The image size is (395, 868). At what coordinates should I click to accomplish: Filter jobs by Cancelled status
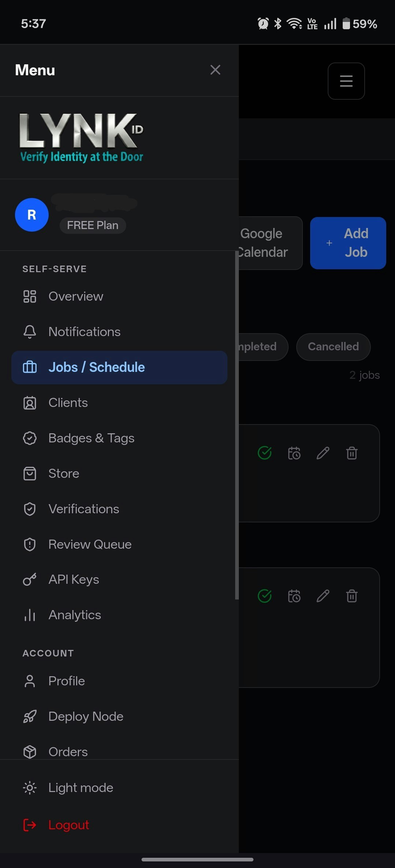point(333,347)
